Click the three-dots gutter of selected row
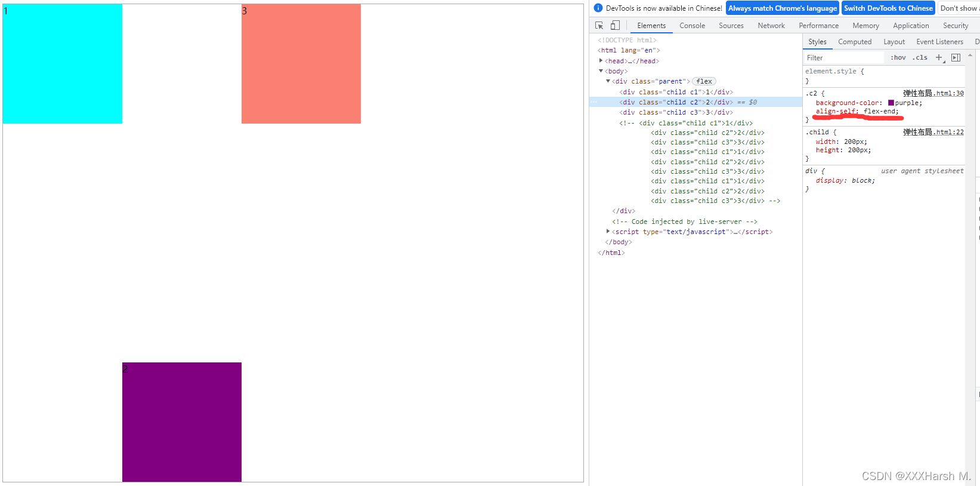980x486 pixels. click(x=593, y=102)
